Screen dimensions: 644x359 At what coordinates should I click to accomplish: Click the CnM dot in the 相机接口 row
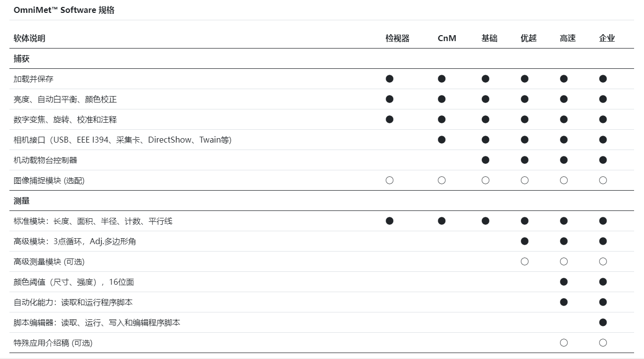442,140
